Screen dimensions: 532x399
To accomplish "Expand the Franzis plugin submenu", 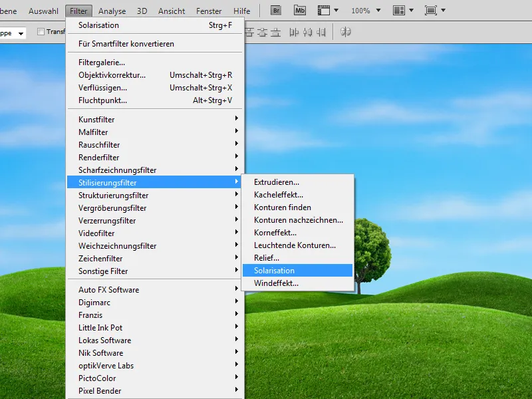I will [x=155, y=315].
